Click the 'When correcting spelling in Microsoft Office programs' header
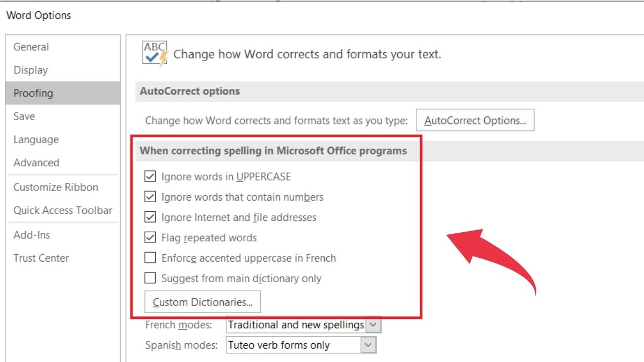Viewport: 644px width, 362px height. (x=273, y=151)
